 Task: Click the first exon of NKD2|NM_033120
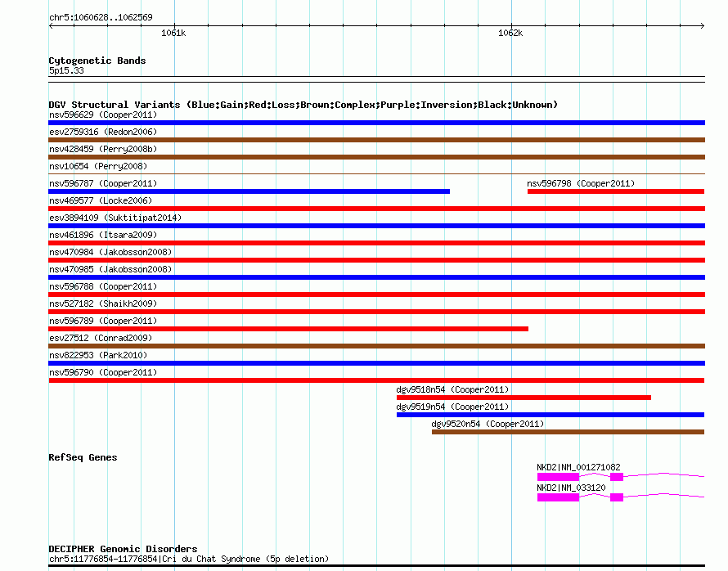coord(558,497)
